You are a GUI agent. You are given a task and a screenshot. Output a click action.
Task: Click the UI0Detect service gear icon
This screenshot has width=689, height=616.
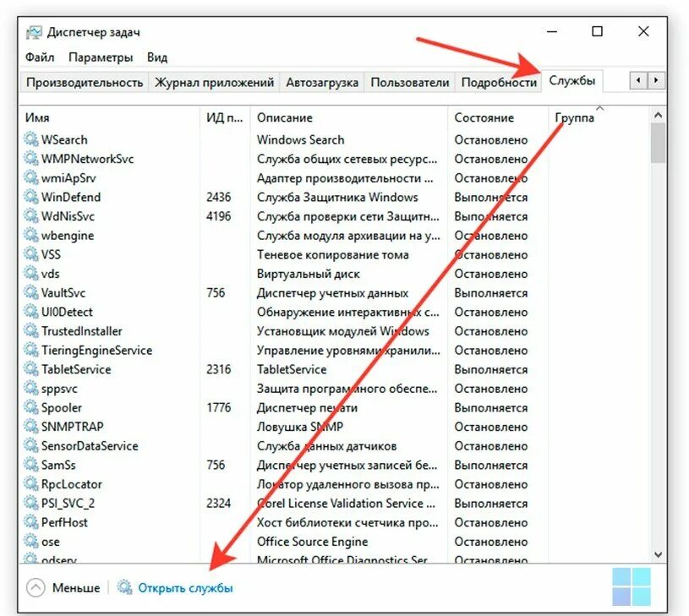coord(30,311)
